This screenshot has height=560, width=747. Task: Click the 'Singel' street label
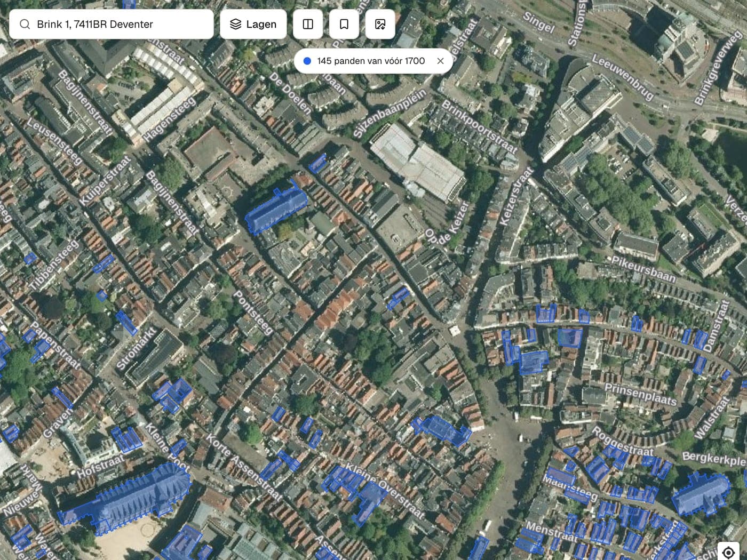[x=538, y=22]
